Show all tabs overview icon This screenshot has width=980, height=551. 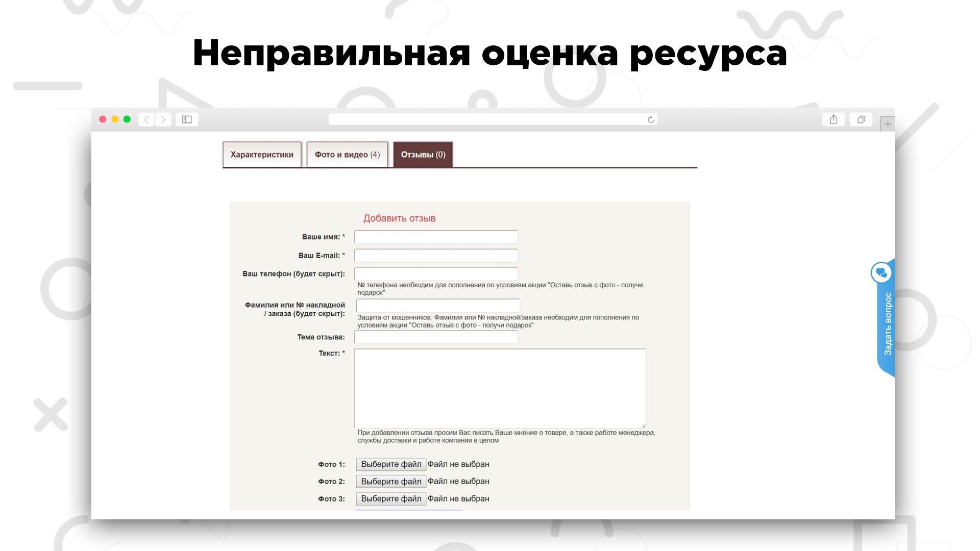[861, 119]
